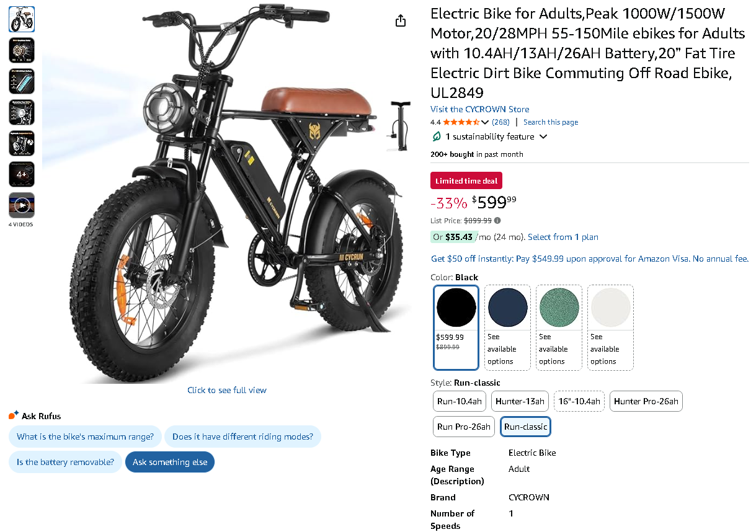Visit the CYCROWN Store link

pos(479,109)
